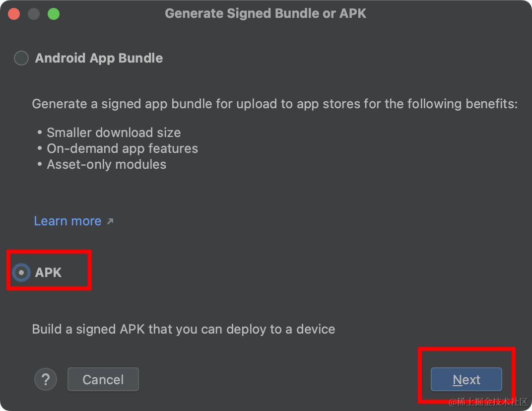Click the grey minimize traffic light

(x=34, y=13)
